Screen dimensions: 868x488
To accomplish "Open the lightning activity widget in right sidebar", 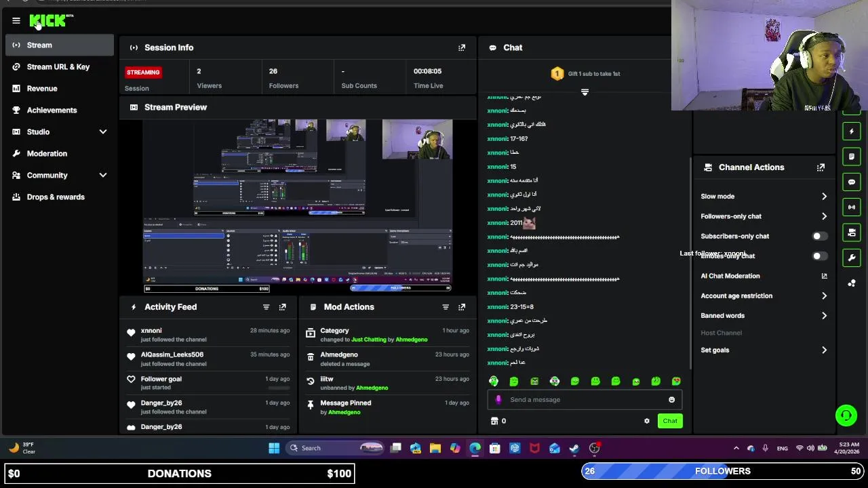I will pyautogui.click(x=852, y=131).
